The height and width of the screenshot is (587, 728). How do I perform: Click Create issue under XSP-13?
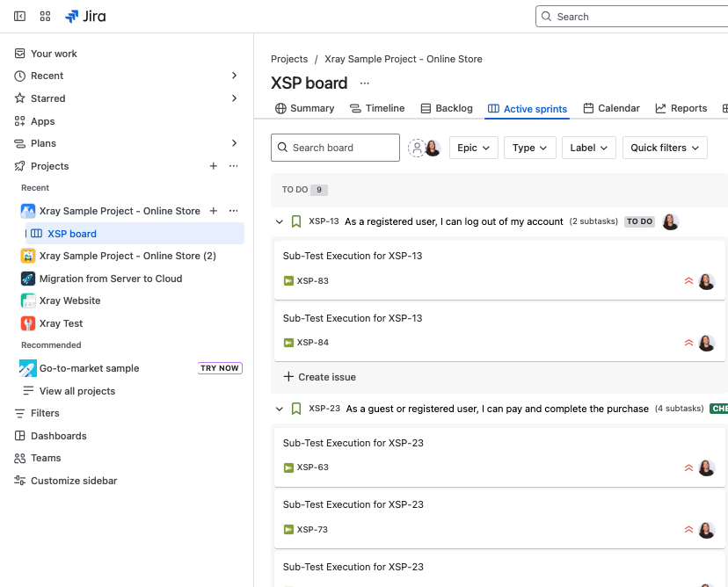[x=320, y=377]
